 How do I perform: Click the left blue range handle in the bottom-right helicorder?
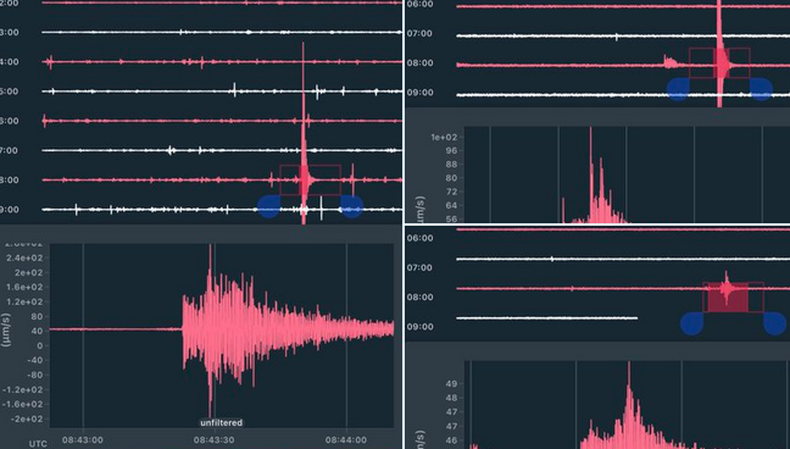[692, 323]
